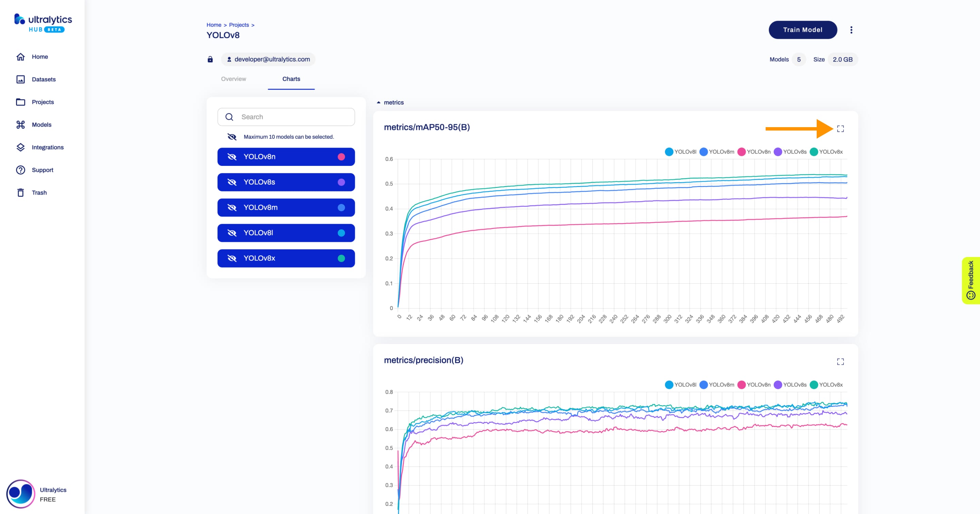Switch to the Charts tab
The height and width of the screenshot is (514, 980).
[x=290, y=79]
